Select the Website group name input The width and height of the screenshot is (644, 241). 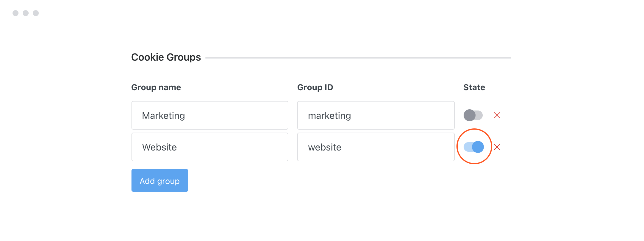pos(210,147)
